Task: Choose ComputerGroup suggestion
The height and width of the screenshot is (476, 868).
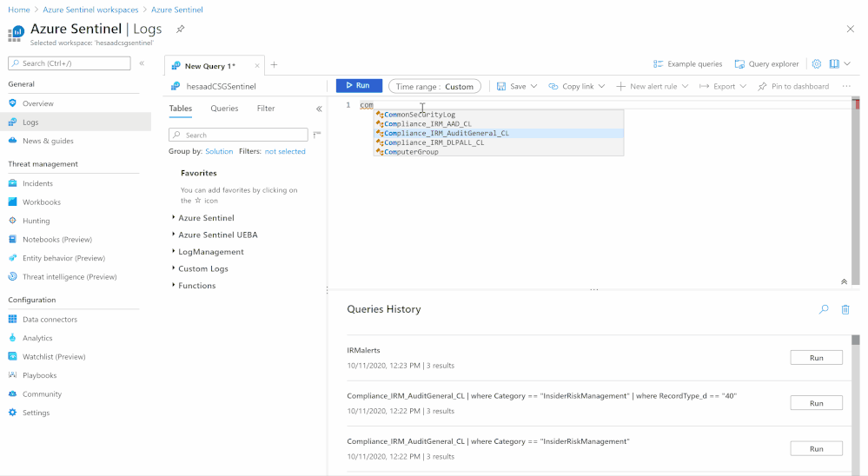Action: point(499,152)
